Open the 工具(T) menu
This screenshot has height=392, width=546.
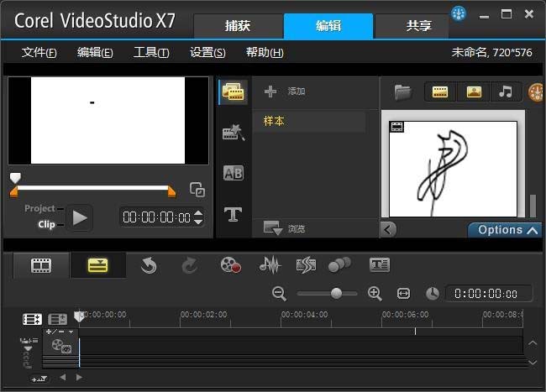point(151,53)
